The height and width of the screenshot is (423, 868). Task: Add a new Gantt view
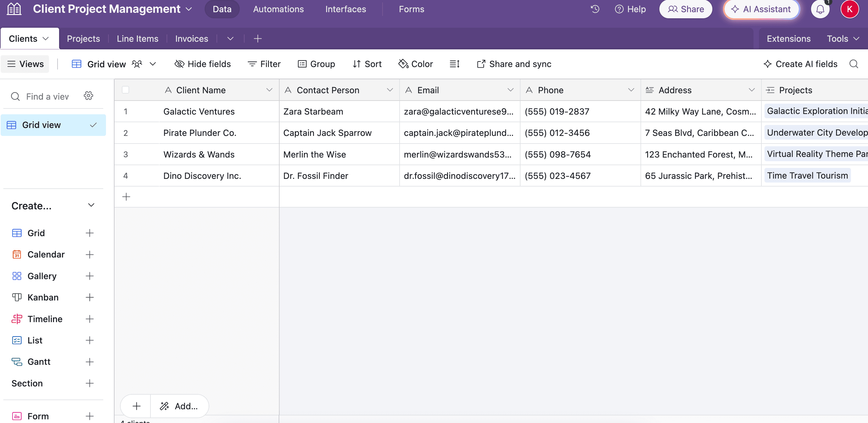pos(89,362)
